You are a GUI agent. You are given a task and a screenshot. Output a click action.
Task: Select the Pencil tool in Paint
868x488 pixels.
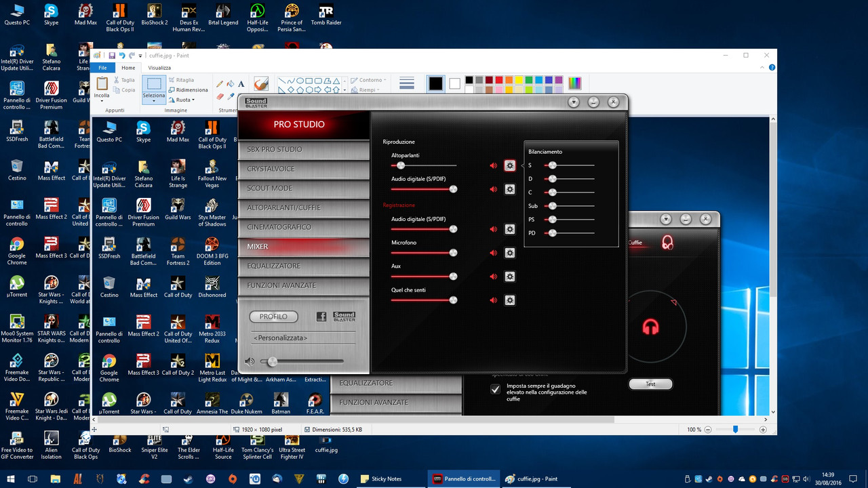tap(220, 84)
